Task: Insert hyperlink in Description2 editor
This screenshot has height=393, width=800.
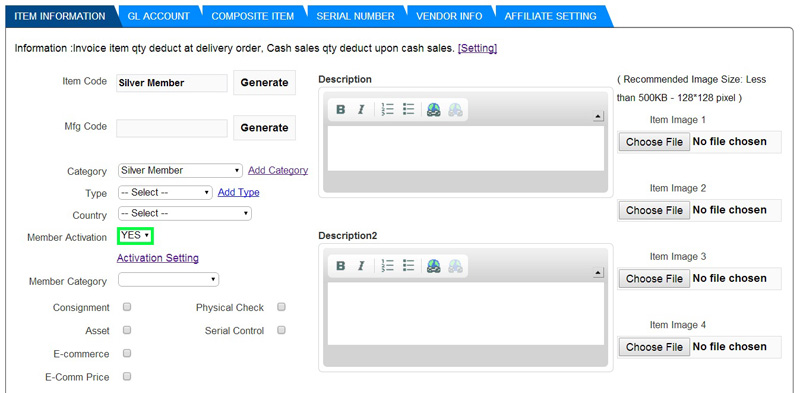Action: coord(434,266)
